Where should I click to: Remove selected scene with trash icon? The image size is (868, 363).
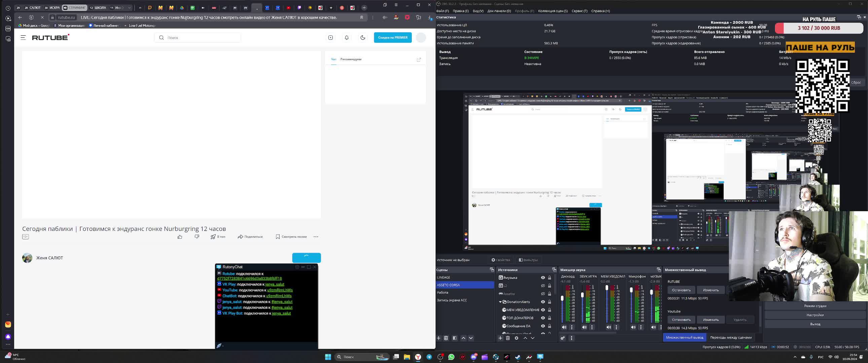(x=446, y=338)
